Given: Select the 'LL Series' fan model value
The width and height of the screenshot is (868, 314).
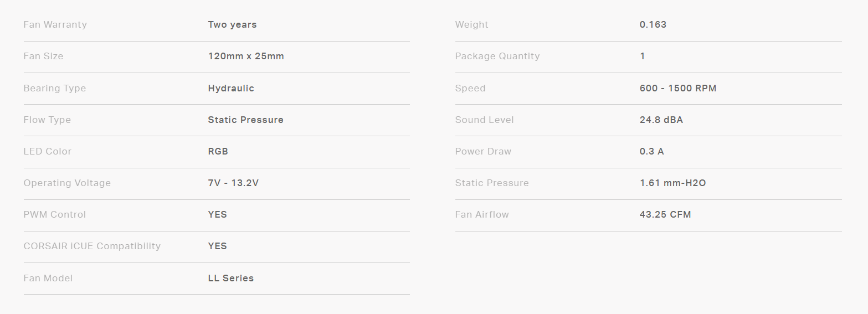Looking at the screenshot, I should click(x=230, y=279).
